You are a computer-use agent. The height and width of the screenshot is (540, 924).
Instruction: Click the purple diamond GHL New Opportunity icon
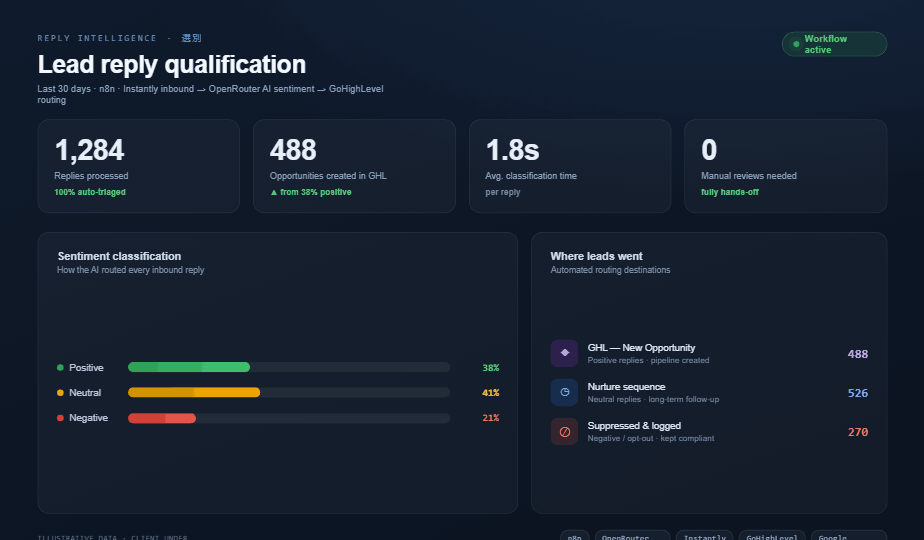[x=565, y=353]
